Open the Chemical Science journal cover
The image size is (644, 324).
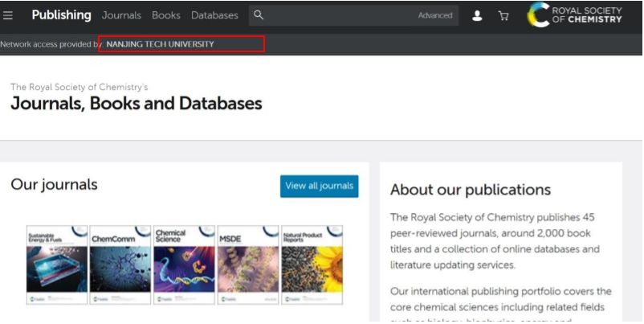click(x=184, y=265)
